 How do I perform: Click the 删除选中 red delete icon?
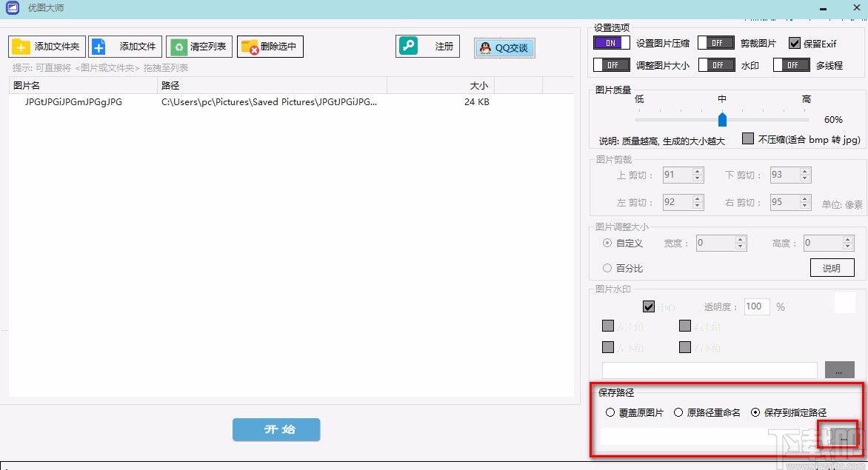[x=250, y=46]
